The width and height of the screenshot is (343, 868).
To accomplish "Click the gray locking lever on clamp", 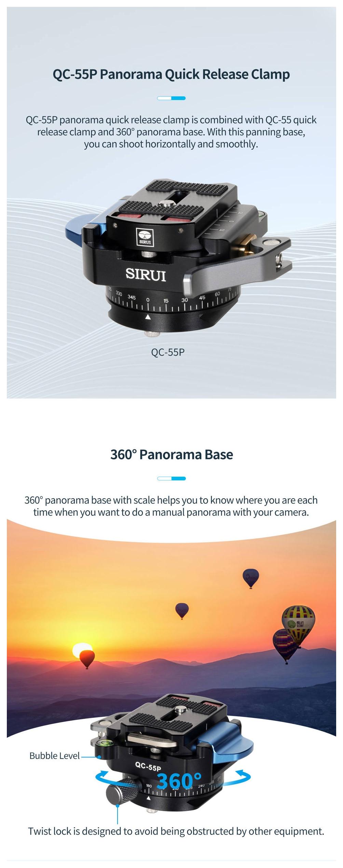I will coord(236,263).
